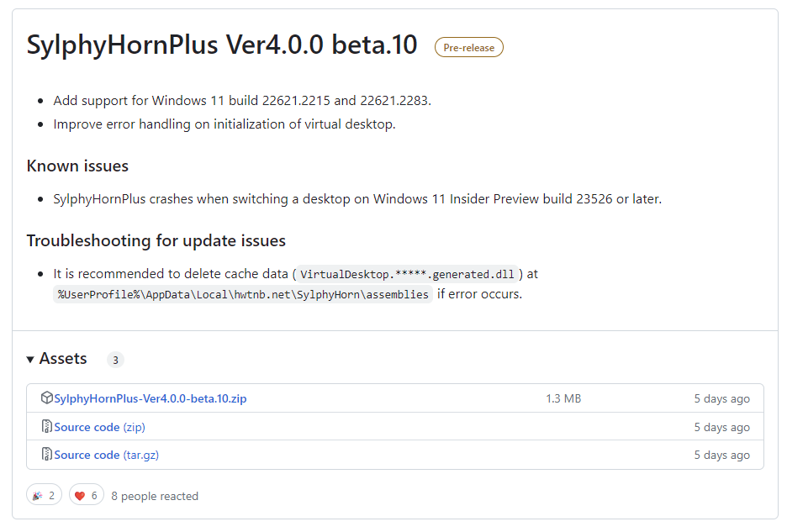The width and height of the screenshot is (787, 532).
Task: Download SylphyHornPlus-Ver4.0.0-beta.10.zip
Action: (x=150, y=398)
